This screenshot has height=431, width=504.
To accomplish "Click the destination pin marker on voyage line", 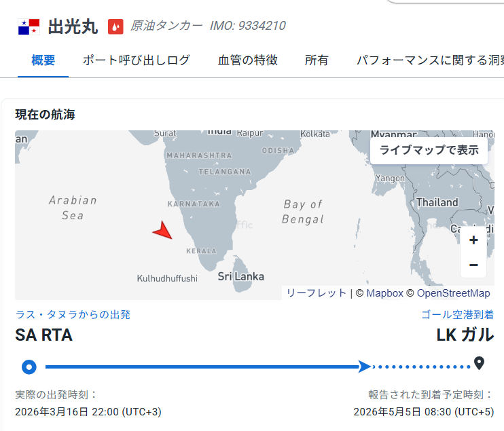I will pyautogui.click(x=479, y=363).
